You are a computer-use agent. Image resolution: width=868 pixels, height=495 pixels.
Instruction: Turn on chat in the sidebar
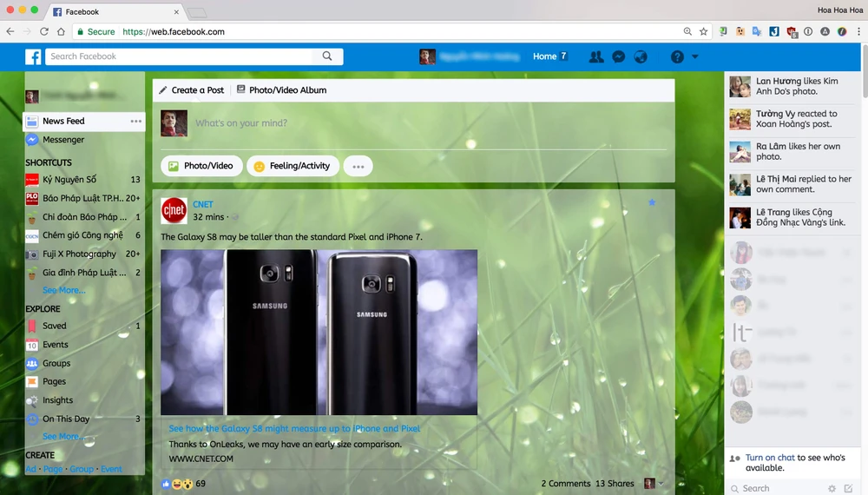770,458
